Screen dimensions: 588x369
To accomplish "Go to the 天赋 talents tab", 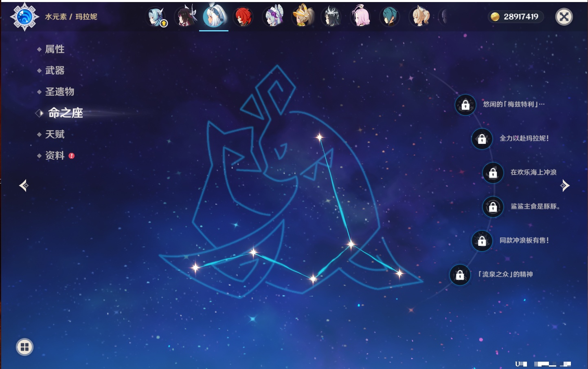I will (x=55, y=134).
